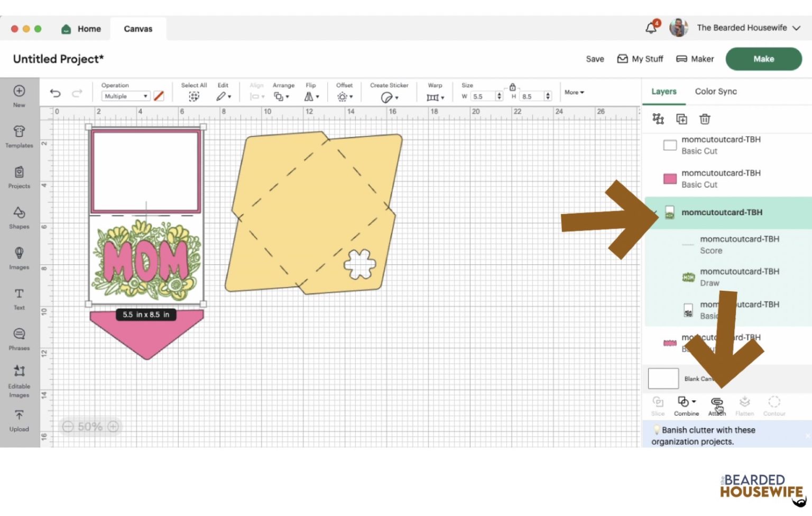
Task: Delete layer using the trash icon
Action: (705, 119)
